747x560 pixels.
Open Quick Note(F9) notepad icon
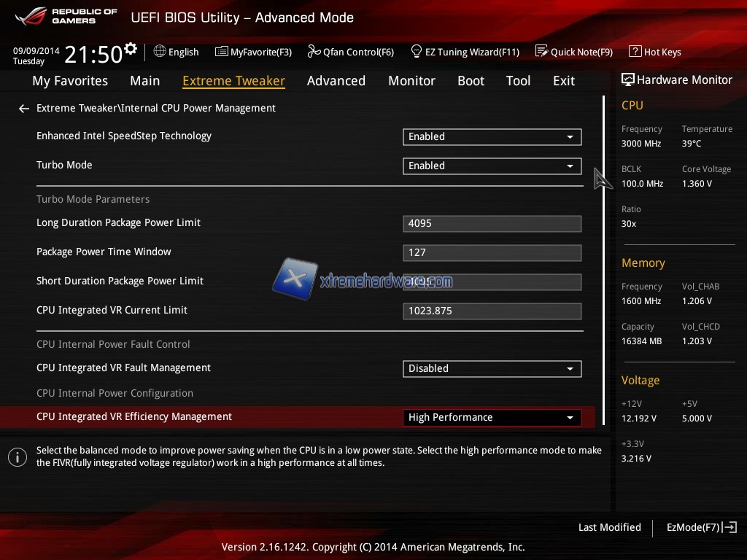pyautogui.click(x=541, y=52)
